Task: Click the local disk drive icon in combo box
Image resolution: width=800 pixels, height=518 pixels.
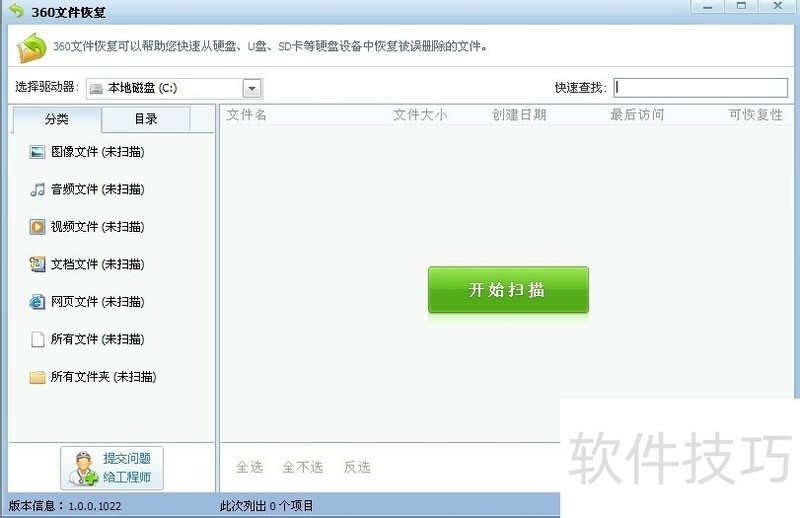Action: point(96,89)
